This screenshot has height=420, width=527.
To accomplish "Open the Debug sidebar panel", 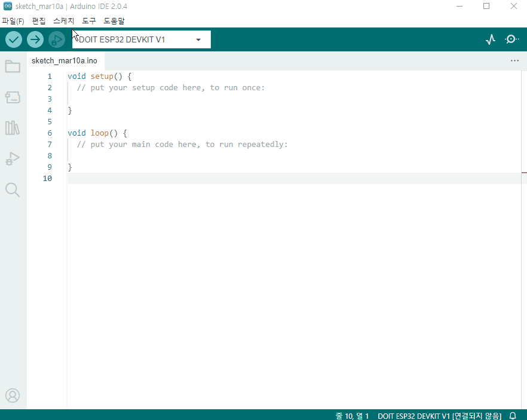I will pos(13,158).
